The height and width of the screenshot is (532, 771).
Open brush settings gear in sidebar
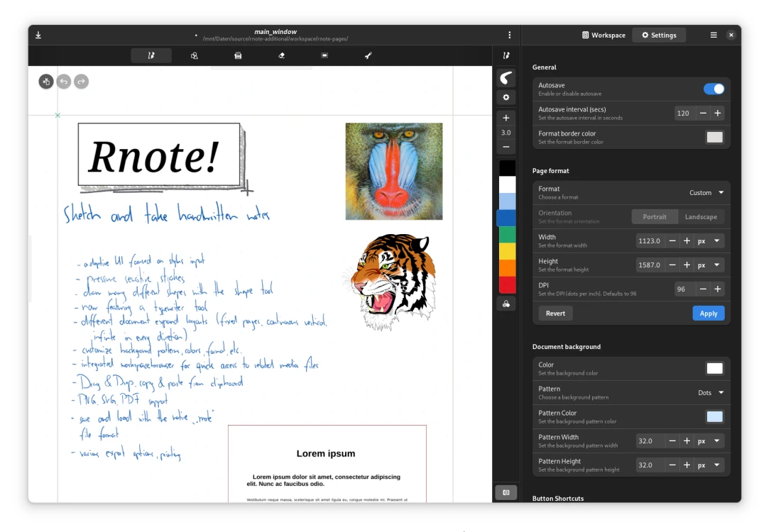[506, 98]
